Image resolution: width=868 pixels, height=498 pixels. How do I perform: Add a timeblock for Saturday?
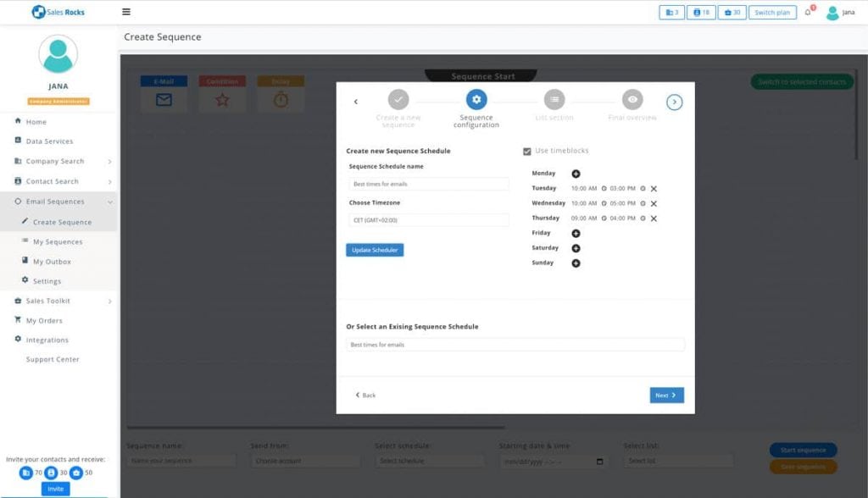pyautogui.click(x=576, y=248)
